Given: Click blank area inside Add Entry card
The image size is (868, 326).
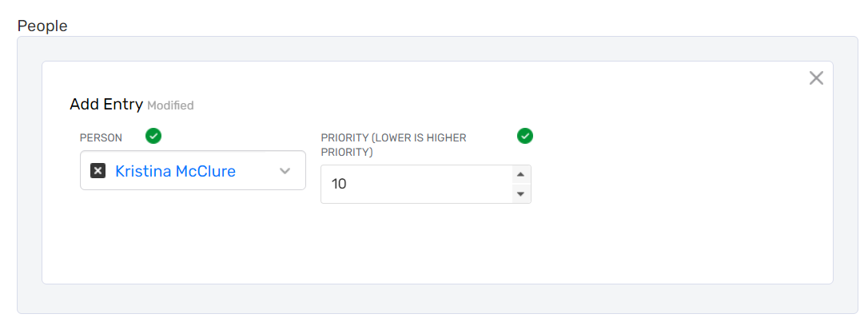Looking at the screenshot, I should point(432,248).
